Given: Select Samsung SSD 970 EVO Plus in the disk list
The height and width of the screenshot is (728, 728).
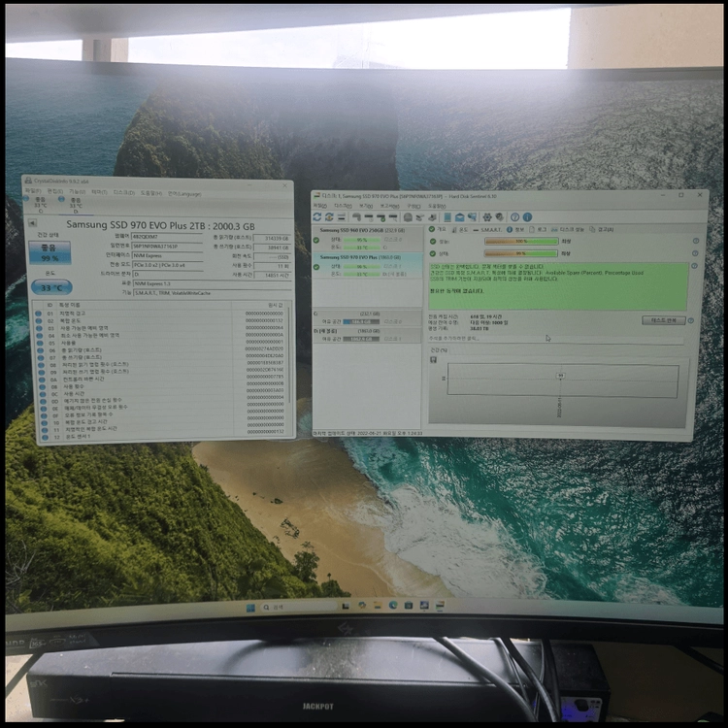Looking at the screenshot, I should pyautogui.click(x=368, y=266).
